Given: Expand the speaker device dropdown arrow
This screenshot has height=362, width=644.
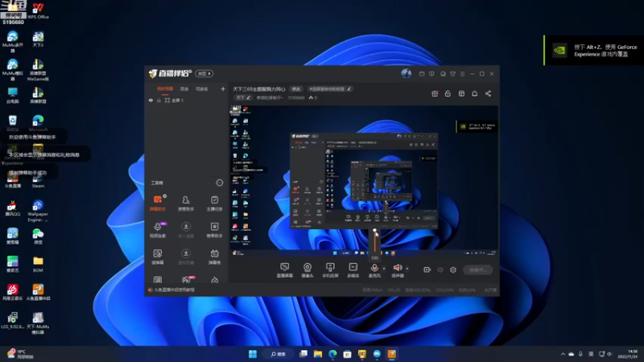Looking at the screenshot, I should (407, 269).
